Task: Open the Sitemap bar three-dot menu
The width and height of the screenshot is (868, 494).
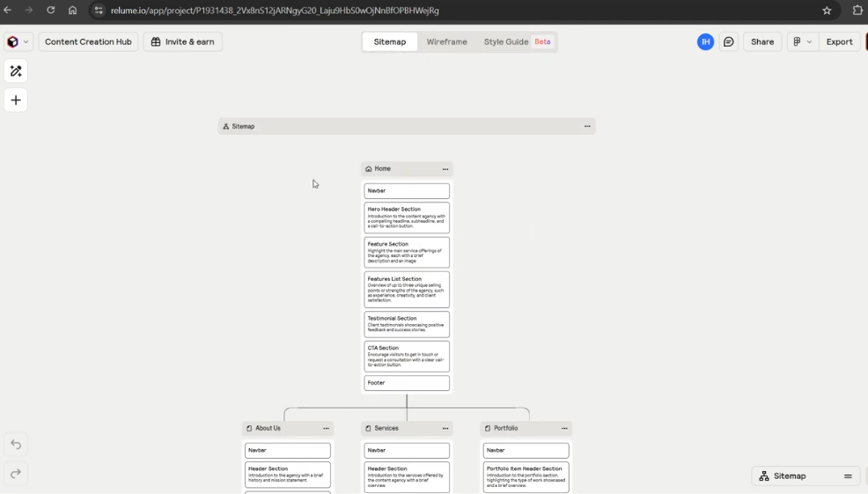Action: coord(587,126)
